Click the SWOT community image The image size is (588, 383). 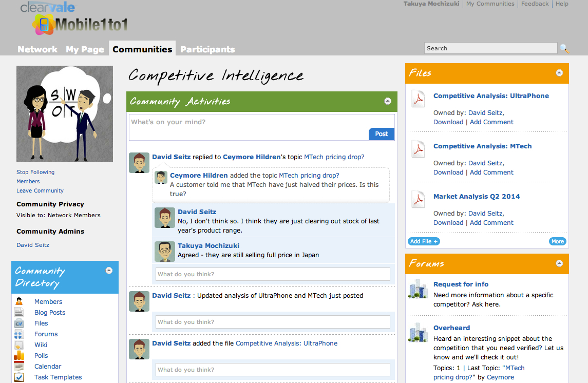pos(65,114)
